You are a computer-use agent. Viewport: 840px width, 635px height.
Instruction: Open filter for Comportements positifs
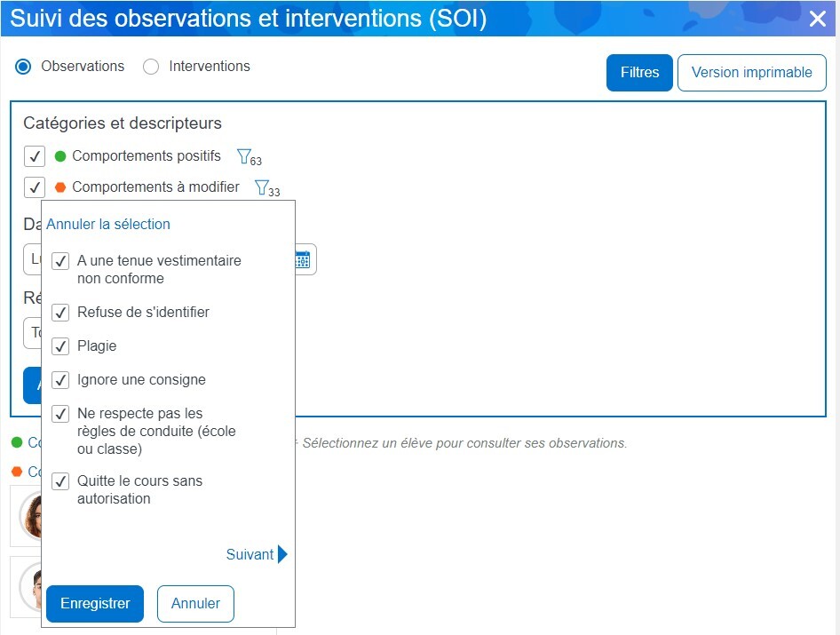245,156
